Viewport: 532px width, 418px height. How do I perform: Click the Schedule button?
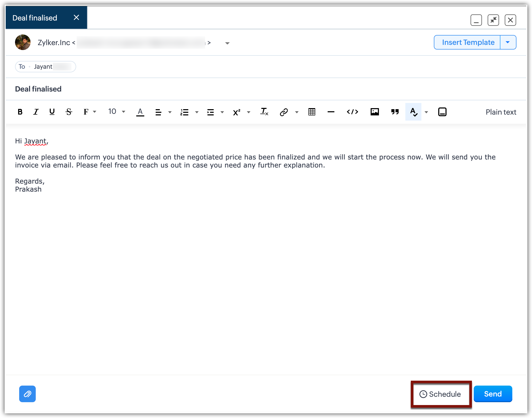click(x=441, y=394)
